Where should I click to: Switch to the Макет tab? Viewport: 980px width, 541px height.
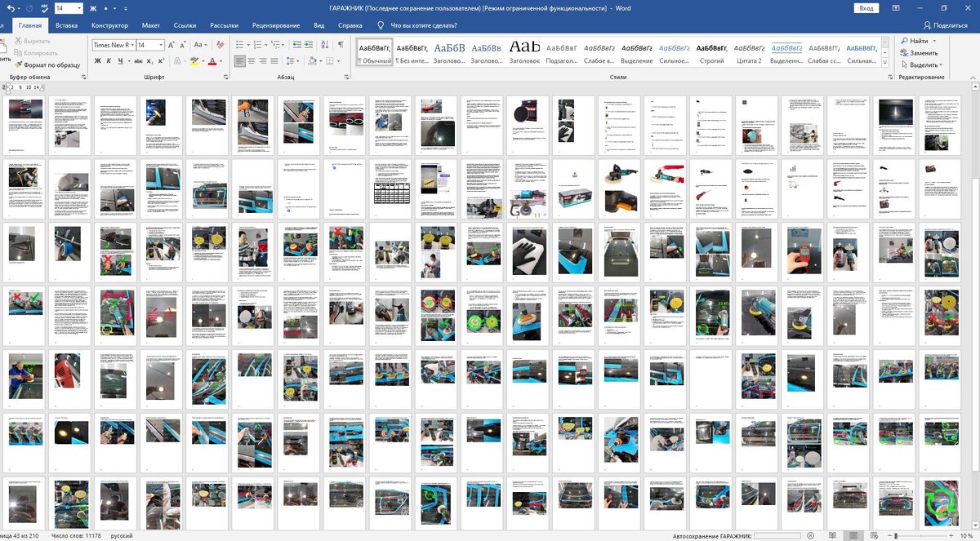click(x=150, y=25)
